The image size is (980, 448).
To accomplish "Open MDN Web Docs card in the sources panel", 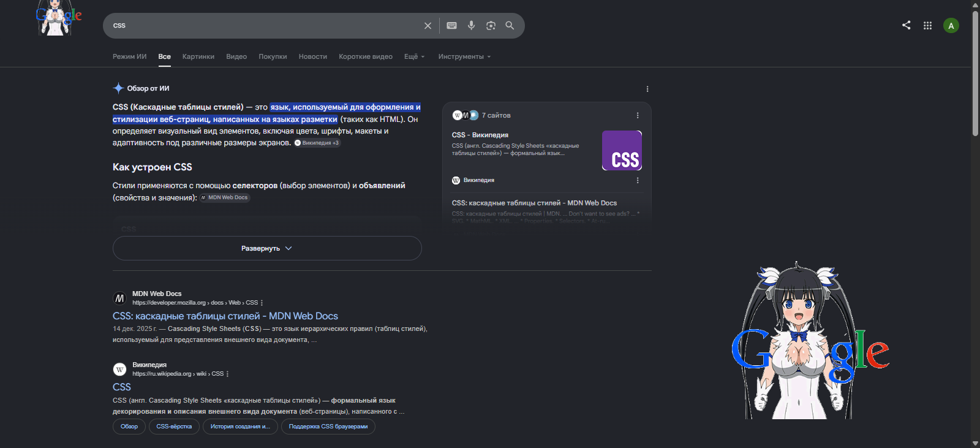I will point(535,203).
